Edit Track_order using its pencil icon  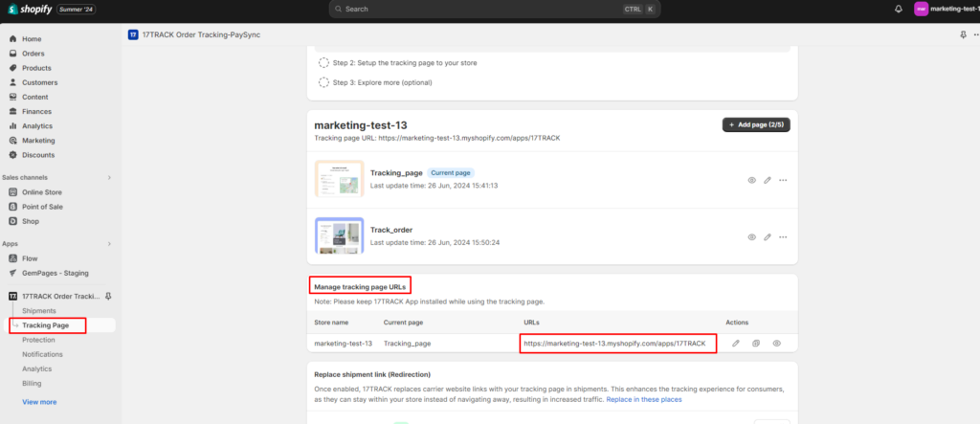tap(768, 236)
